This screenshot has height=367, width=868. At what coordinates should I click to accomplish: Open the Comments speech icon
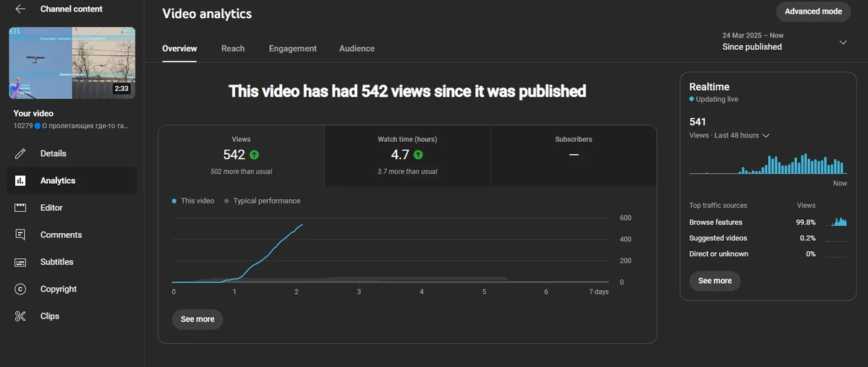20,235
